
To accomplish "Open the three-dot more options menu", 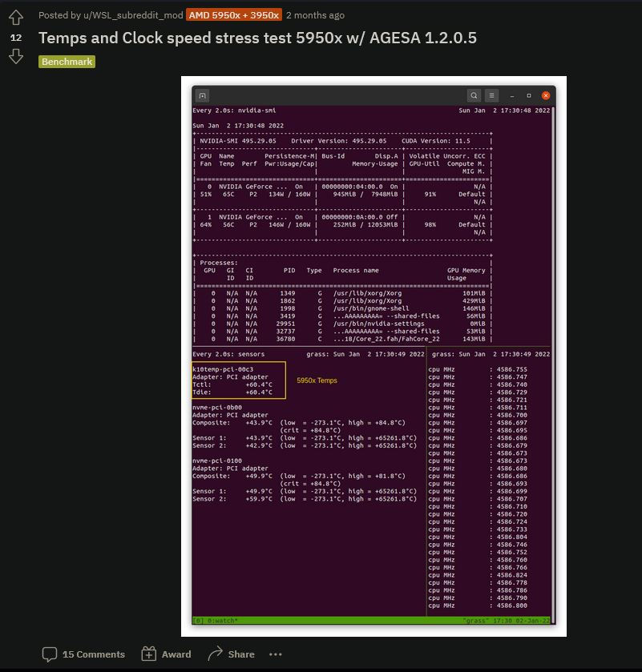I will click(x=276, y=654).
